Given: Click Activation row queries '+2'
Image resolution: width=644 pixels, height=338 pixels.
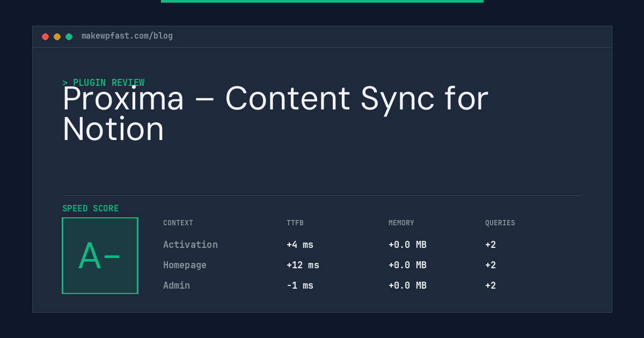Looking at the screenshot, I should click(x=491, y=245).
